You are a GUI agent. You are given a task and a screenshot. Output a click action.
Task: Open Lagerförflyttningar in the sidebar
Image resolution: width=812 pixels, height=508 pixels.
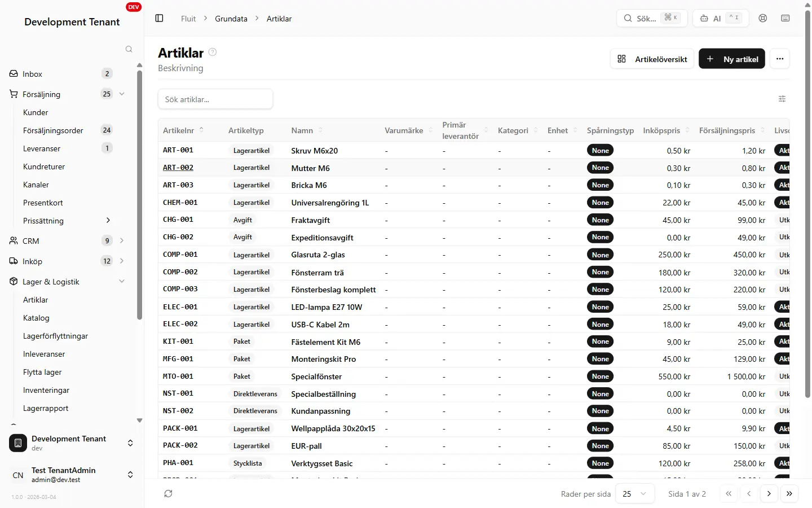tap(55, 336)
